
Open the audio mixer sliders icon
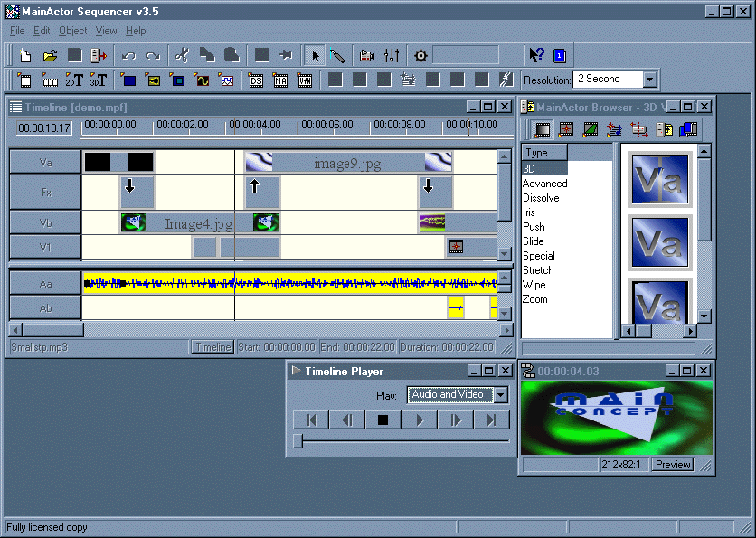(x=392, y=55)
